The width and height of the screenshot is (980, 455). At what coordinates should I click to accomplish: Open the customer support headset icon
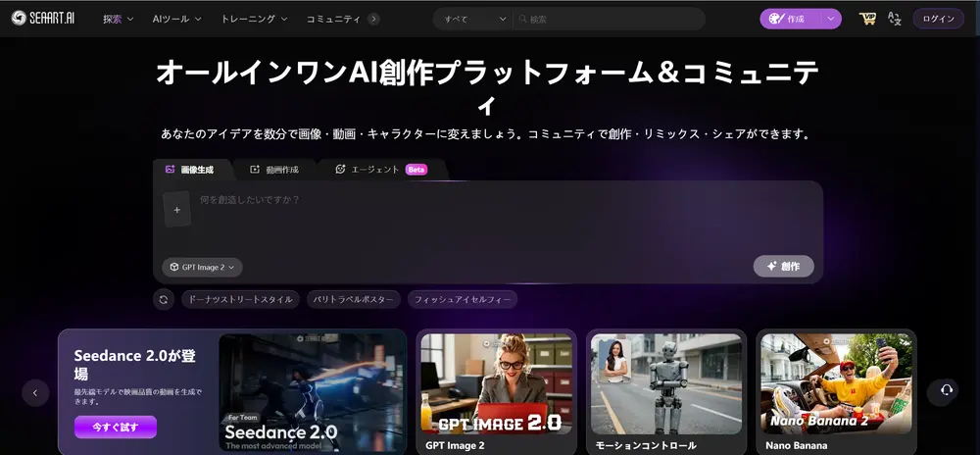pos(947,390)
